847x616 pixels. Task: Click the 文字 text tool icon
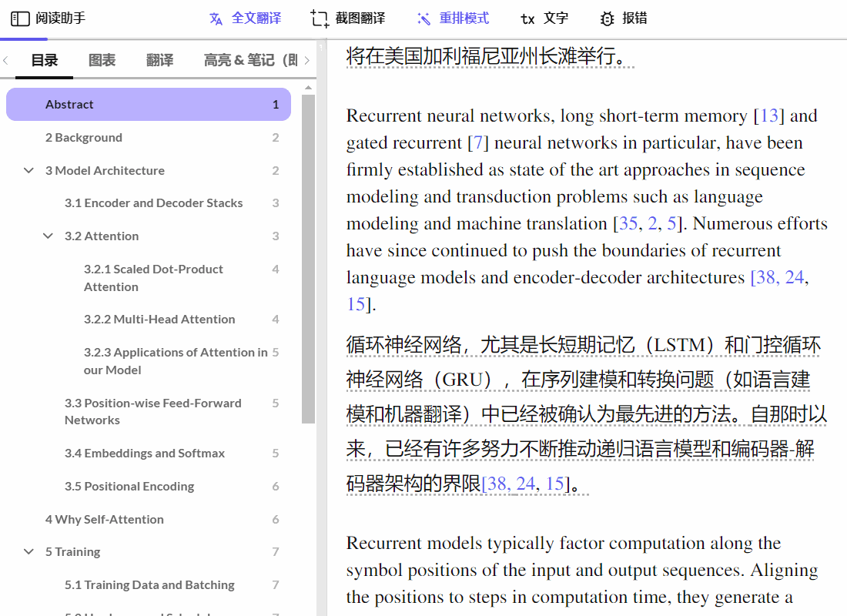pyautogui.click(x=527, y=18)
